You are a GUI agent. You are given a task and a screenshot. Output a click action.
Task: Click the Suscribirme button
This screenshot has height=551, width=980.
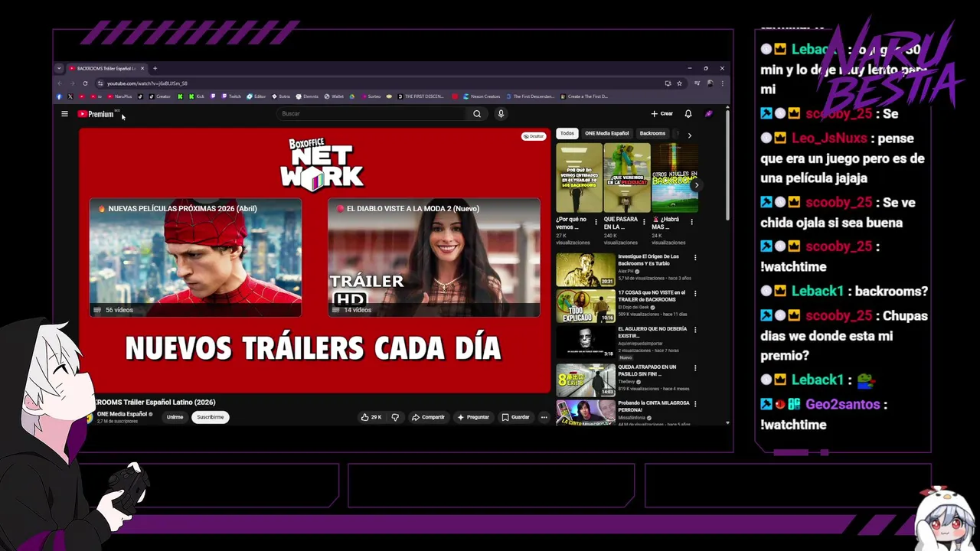click(210, 417)
